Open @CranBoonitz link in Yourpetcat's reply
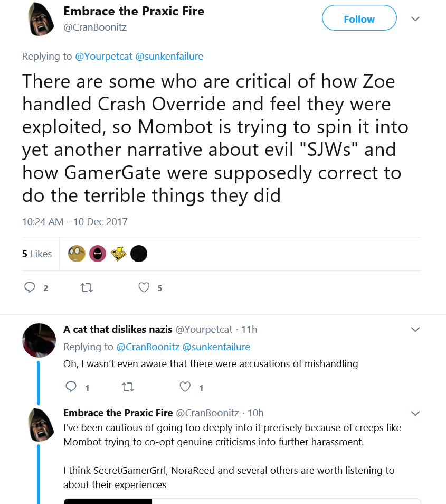Image resolution: width=446 pixels, height=504 pixels. point(148,347)
